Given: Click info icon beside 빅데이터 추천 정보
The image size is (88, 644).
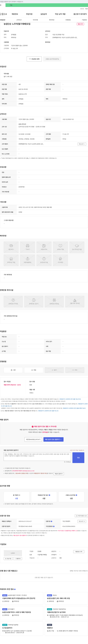Looking at the screenshot, I should tap(15, 589).
